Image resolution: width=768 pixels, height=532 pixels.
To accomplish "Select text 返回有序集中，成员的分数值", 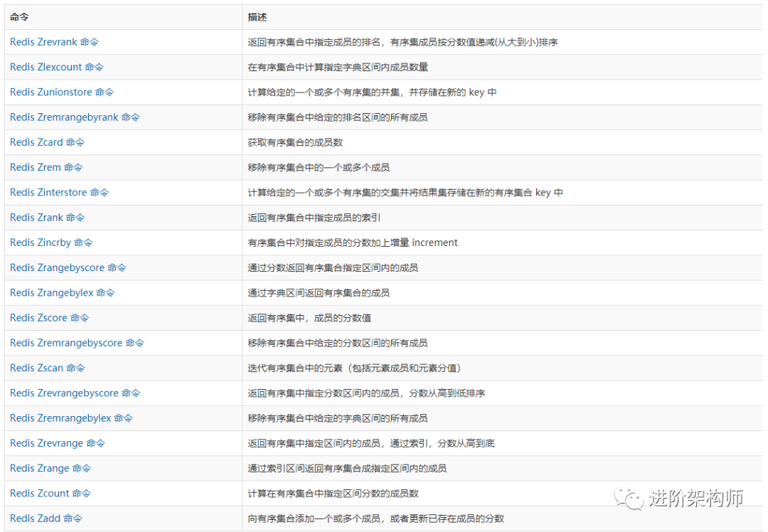I will coord(309,317).
